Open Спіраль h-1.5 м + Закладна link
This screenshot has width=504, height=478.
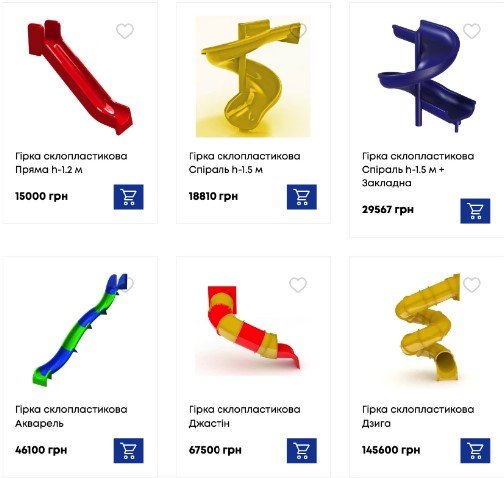pyautogui.click(x=418, y=169)
